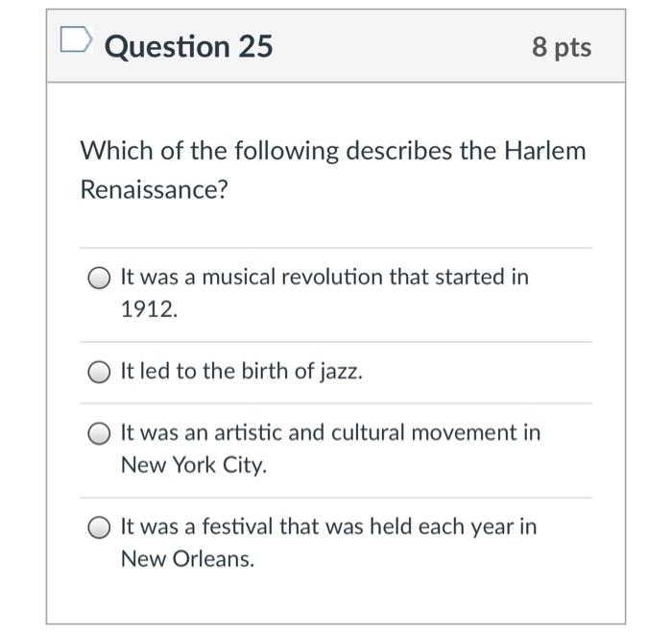This screenshot has height=633, width=672.
Task: Click the 'Question 25' heading
Action: pos(188,46)
